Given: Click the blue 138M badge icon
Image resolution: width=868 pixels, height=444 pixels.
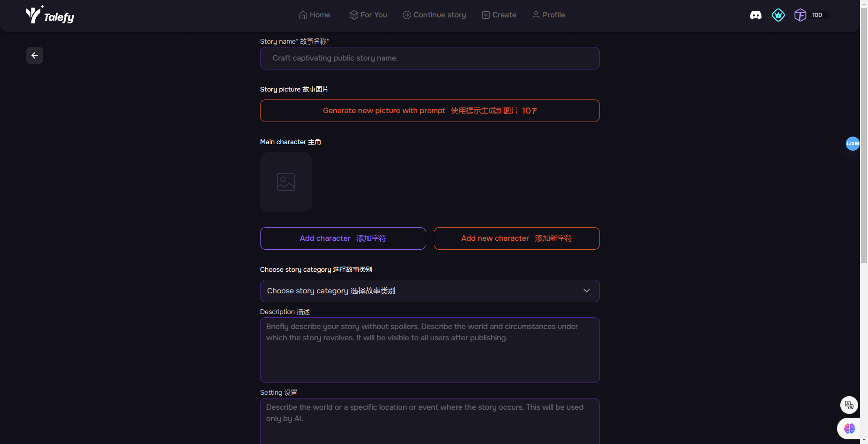Looking at the screenshot, I should 853,143.
